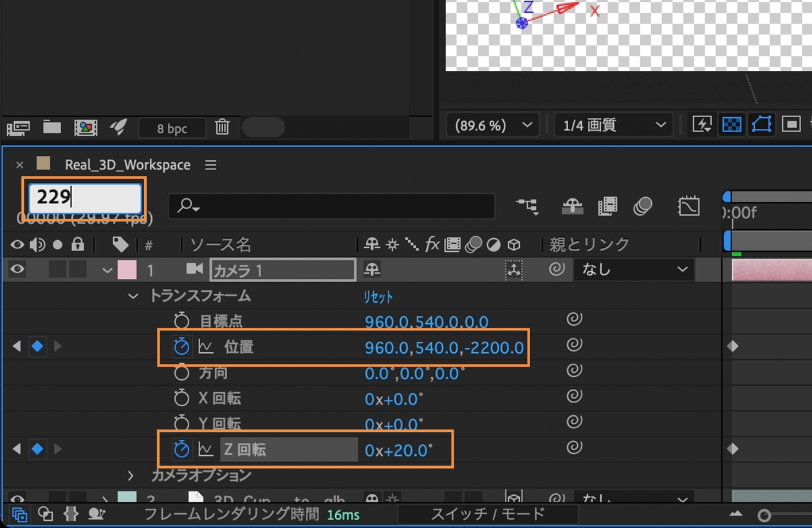Delete selected item with trash icon
Screen dimensions: 812x528
tap(223, 127)
